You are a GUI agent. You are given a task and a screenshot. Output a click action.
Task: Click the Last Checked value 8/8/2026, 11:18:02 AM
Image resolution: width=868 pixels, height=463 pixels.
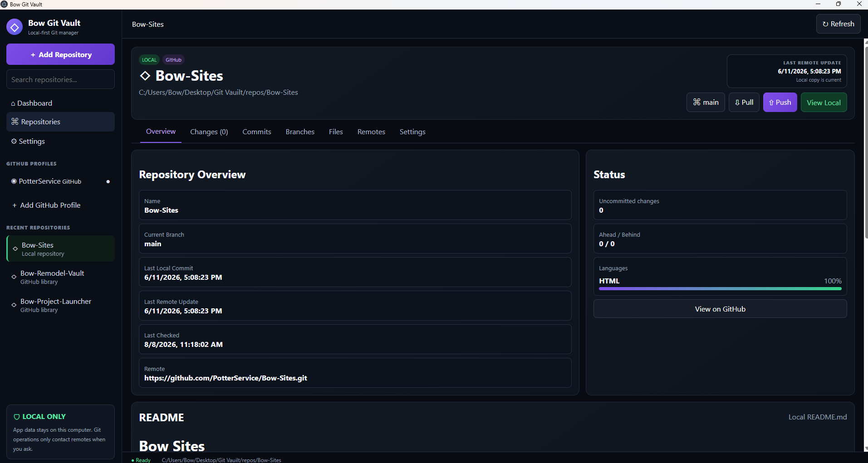pyautogui.click(x=183, y=345)
